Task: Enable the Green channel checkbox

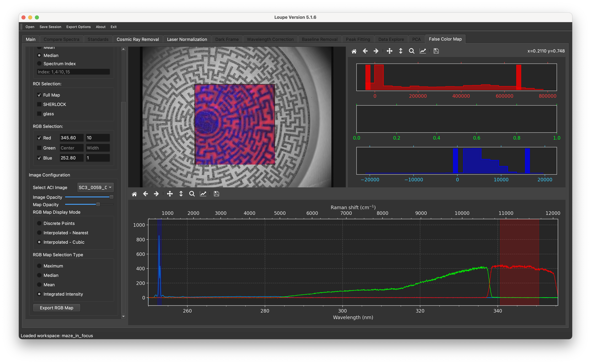Action: (x=39, y=148)
